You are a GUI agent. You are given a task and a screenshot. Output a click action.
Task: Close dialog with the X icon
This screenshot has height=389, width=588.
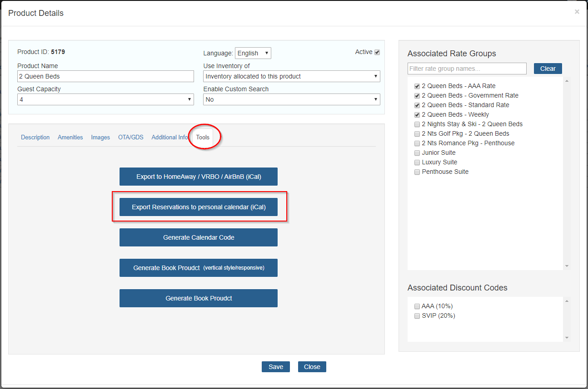(x=577, y=12)
